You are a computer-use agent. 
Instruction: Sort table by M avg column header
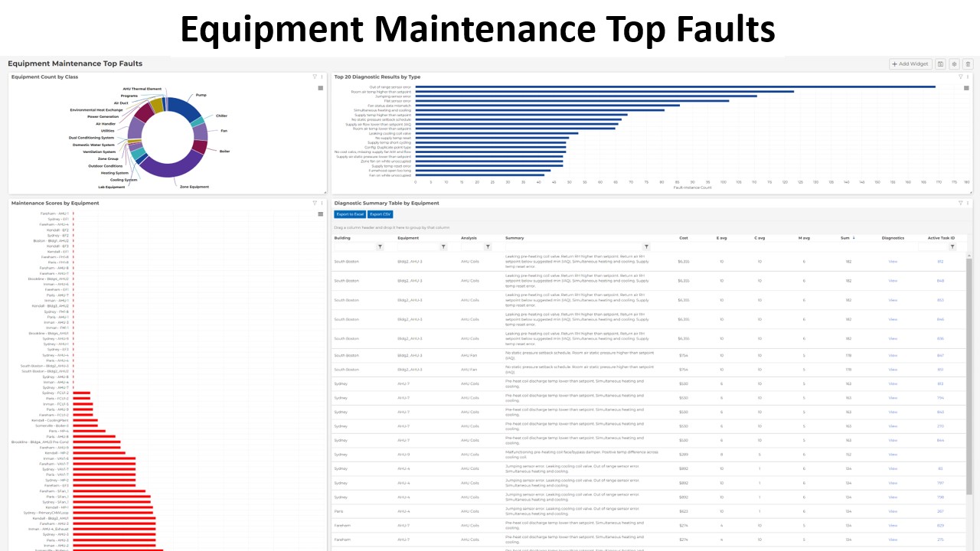pyautogui.click(x=804, y=238)
